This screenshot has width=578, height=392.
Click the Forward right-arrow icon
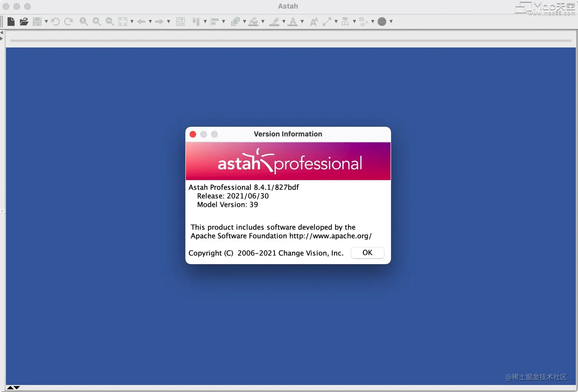[159, 22]
